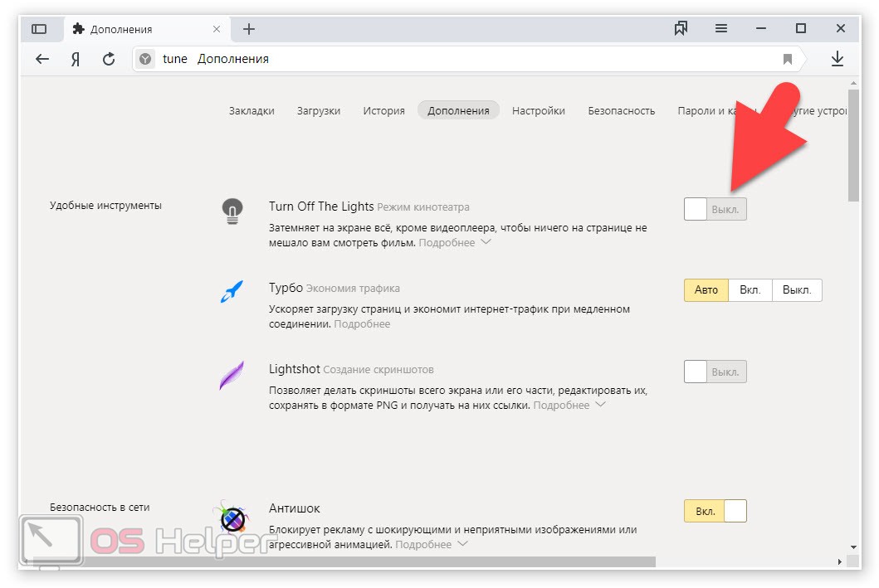Click the Lightshot feather icon
Viewport: 879px width, 588px height.
tap(232, 375)
